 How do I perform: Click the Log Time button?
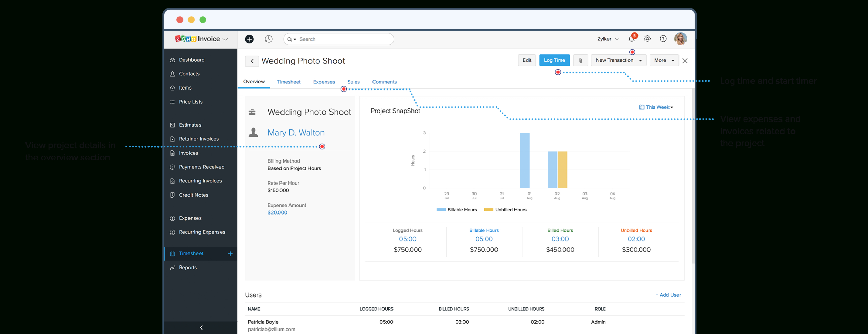(554, 60)
